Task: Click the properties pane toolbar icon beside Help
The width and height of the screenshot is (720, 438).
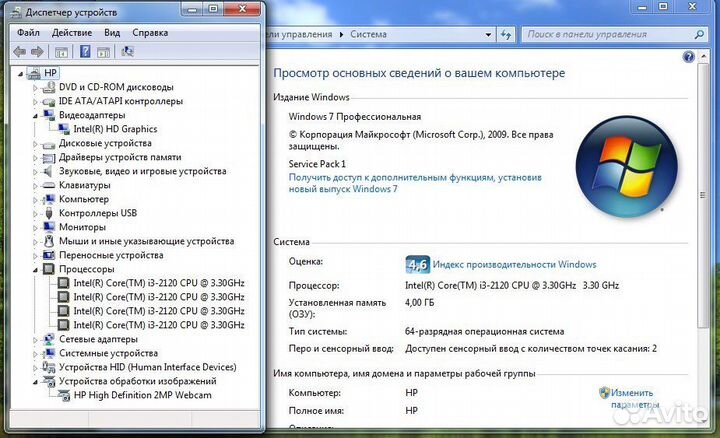Action: tap(104, 52)
